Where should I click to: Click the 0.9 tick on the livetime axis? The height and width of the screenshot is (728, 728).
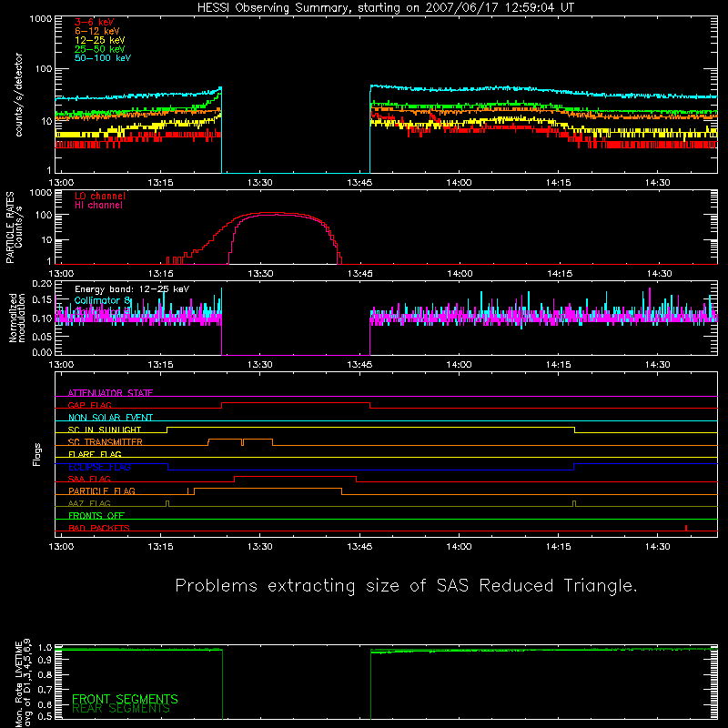tap(45, 661)
